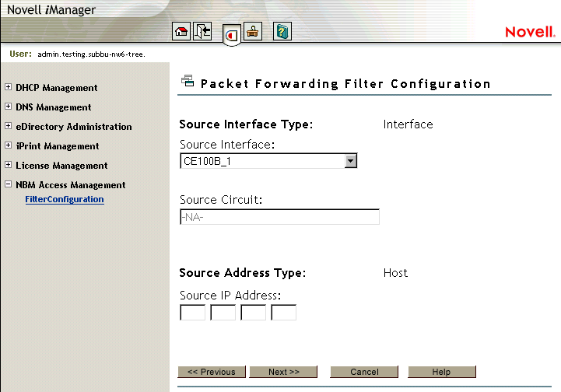Click the Novell logo
Screen dimensions: 561x392
pyautogui.click(x=528, y=32)
